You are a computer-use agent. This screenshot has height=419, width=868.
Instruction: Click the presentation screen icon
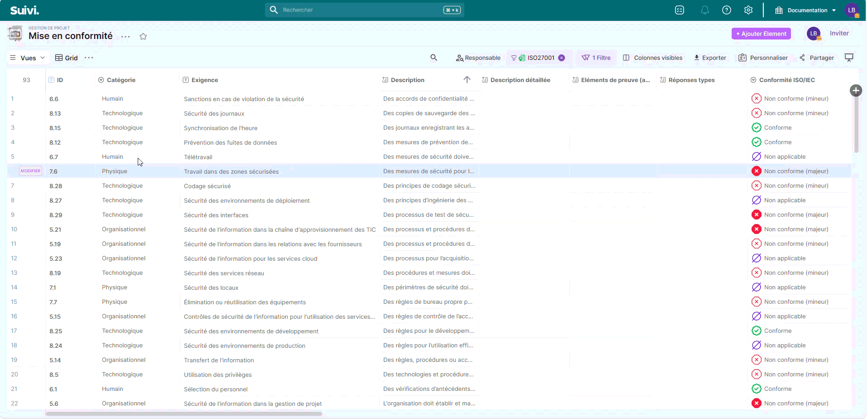(849, 58)
